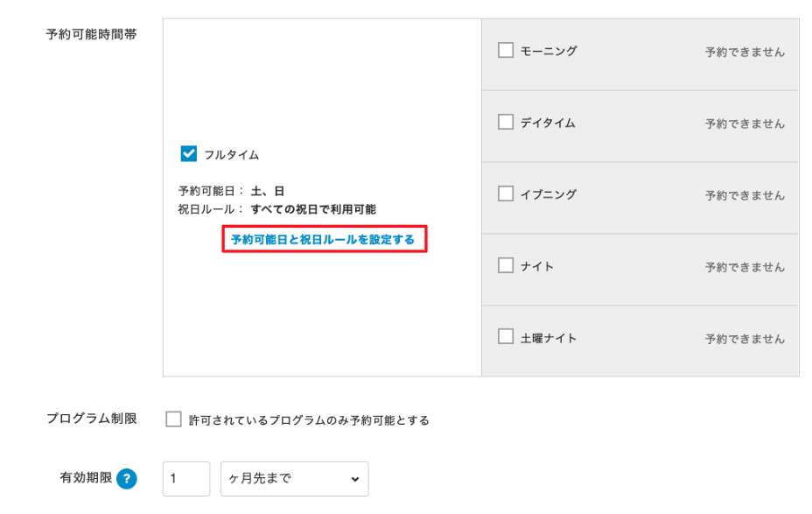812x514 pixels.
Task: Click the プログラム制限 section label
Action: click(91, 419)
